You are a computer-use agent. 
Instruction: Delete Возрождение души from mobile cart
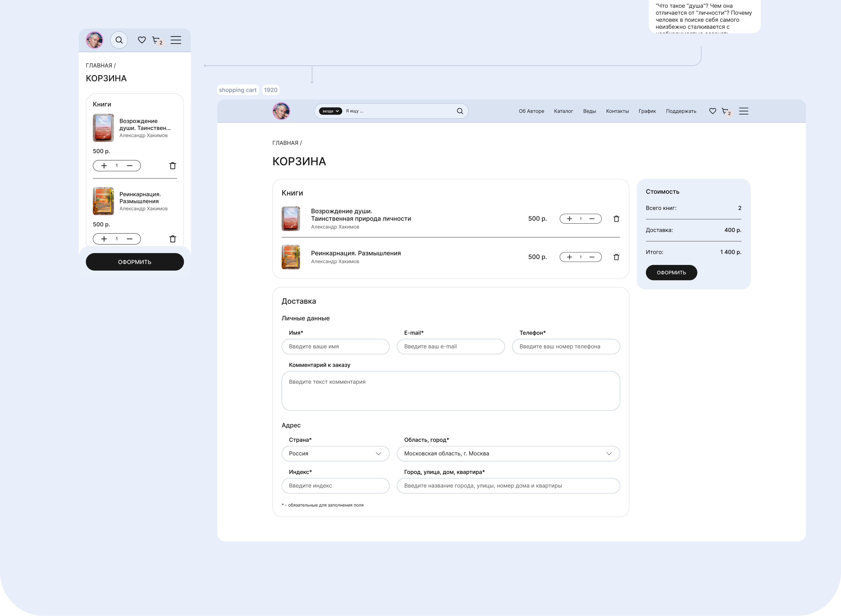173,166
